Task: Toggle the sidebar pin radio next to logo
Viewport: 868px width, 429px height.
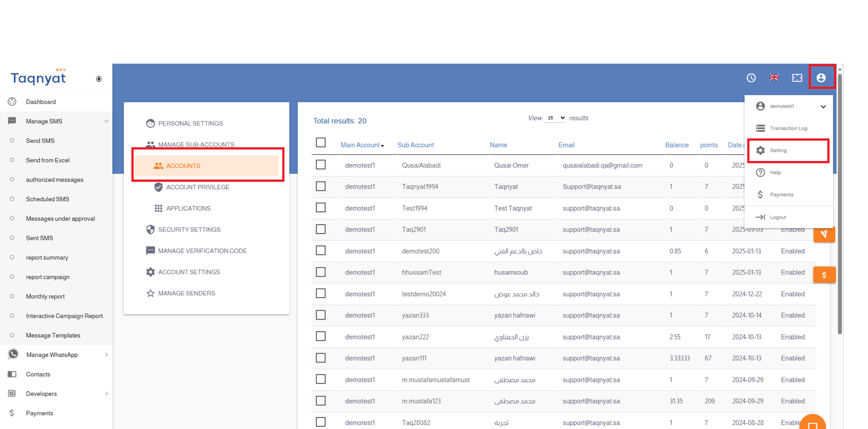Action: tap(99, 79)
